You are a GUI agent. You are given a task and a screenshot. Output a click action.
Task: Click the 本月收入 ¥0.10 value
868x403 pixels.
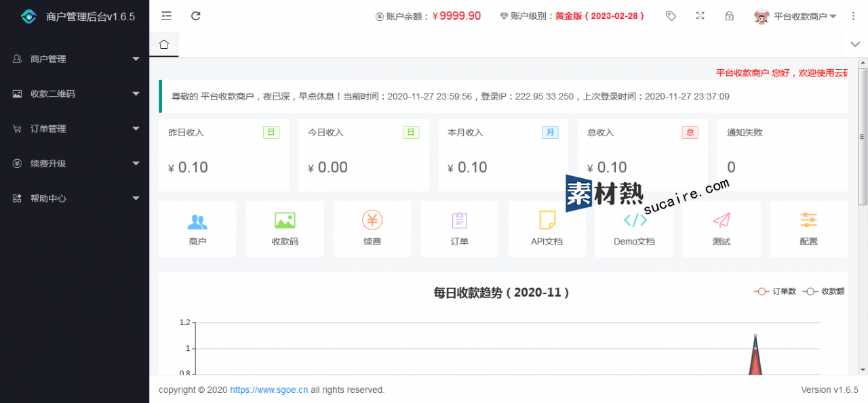point(467,167)
